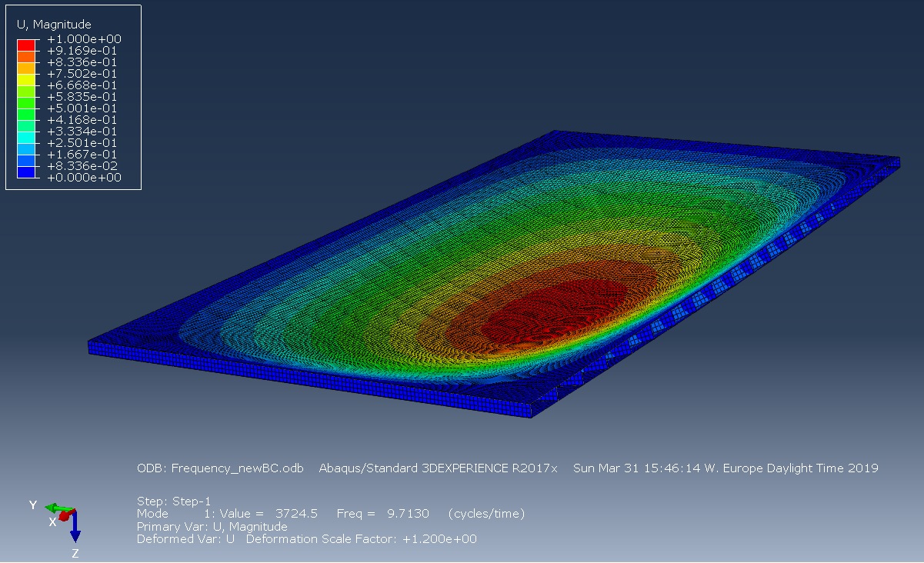Click the red swatch at legend top
Viewport: 924px width, 563px height.
(x=26, y=45)
